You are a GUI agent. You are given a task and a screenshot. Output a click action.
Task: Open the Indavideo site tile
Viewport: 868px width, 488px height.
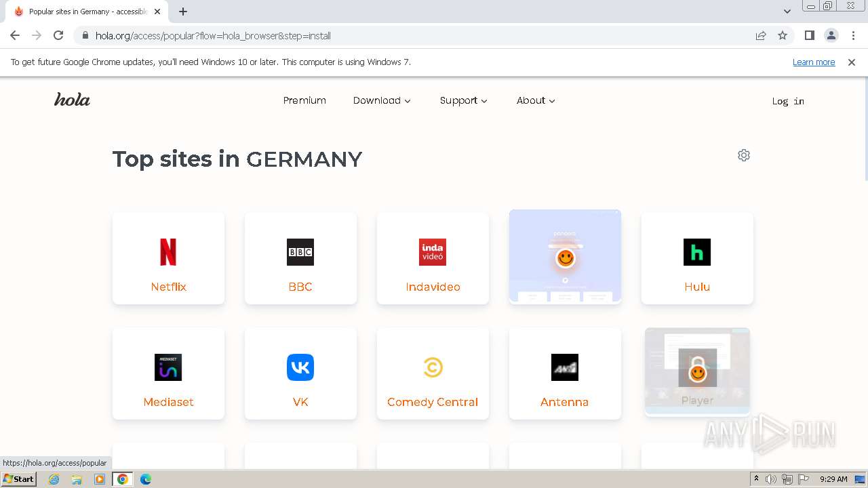[x=433, y=258]
